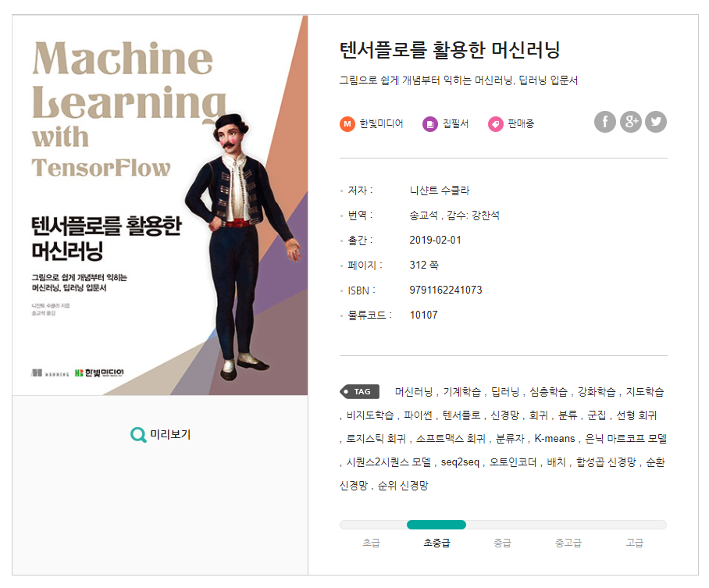
Task: Click the publication date 2019-02-01
Action: (x=435, y=241)
